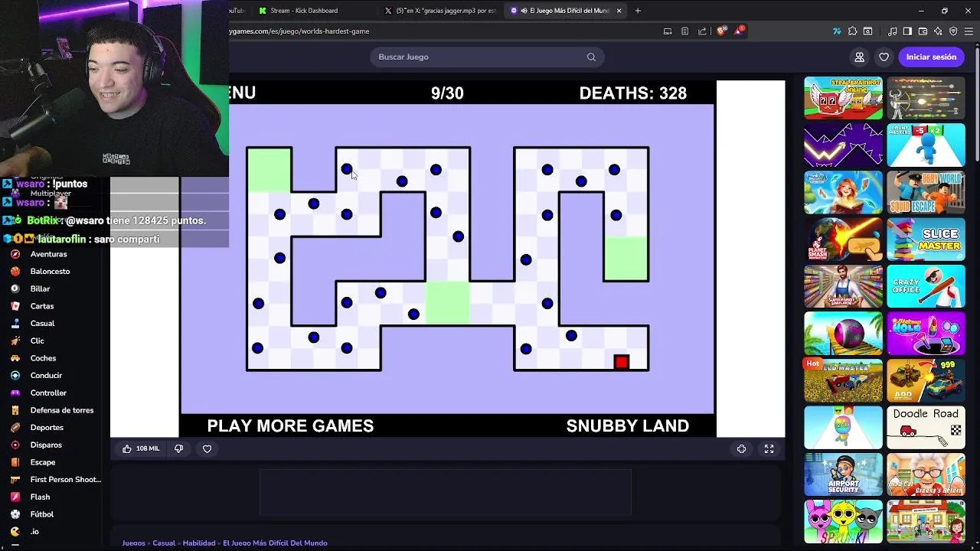Image resolution: width=980 pixels, height=551 pixels.
Task: Click the teal translate extension icon
Action: tap(837, 31)
